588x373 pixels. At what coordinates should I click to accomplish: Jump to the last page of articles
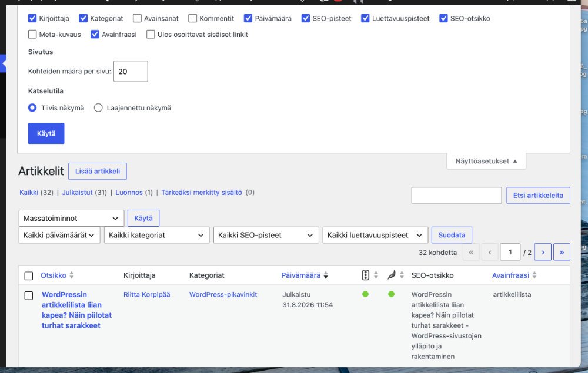[x=562, y=252]
